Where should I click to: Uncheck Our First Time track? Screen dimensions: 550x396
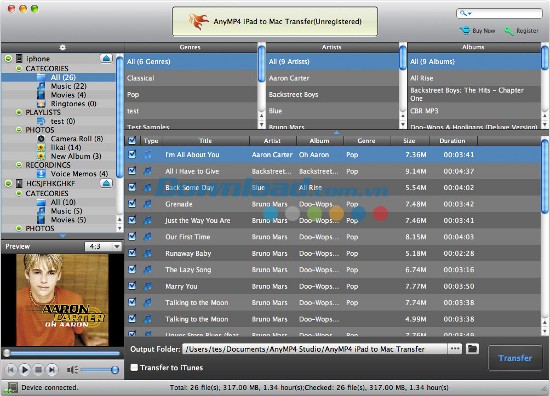point(132,236)
